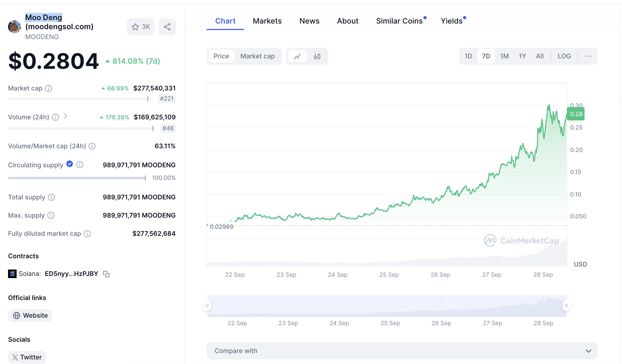Switch to line chart view
This screenshot has width=622, height=364.
(297, 56)
